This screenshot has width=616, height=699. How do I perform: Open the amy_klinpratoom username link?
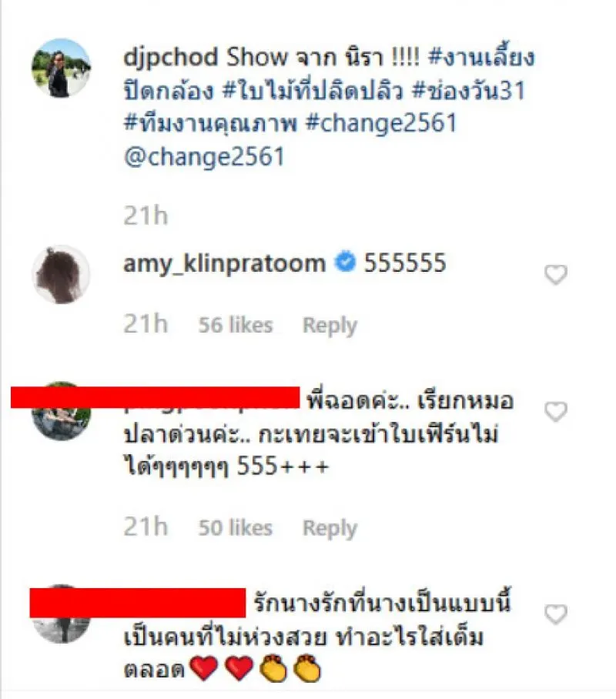click(224, 263)
